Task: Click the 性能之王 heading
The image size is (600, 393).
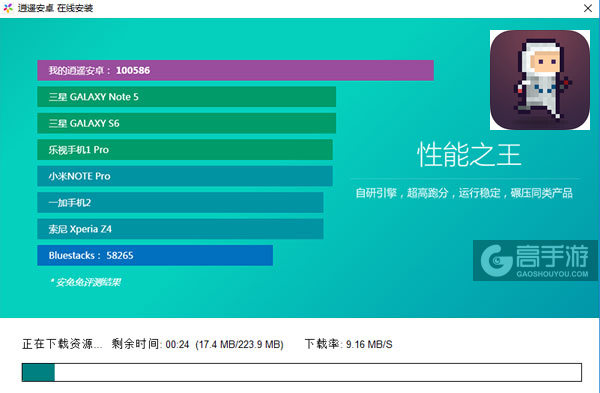Action: tap(469, 155)
